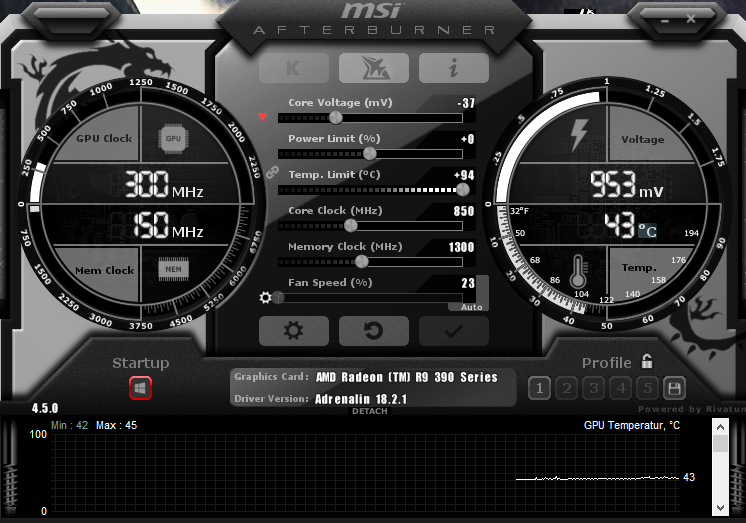Reset settings with the circular arrow button

point(374,331)
